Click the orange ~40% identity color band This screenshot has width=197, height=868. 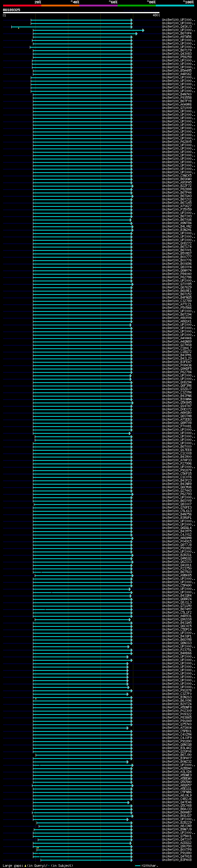tap(60, 6)
